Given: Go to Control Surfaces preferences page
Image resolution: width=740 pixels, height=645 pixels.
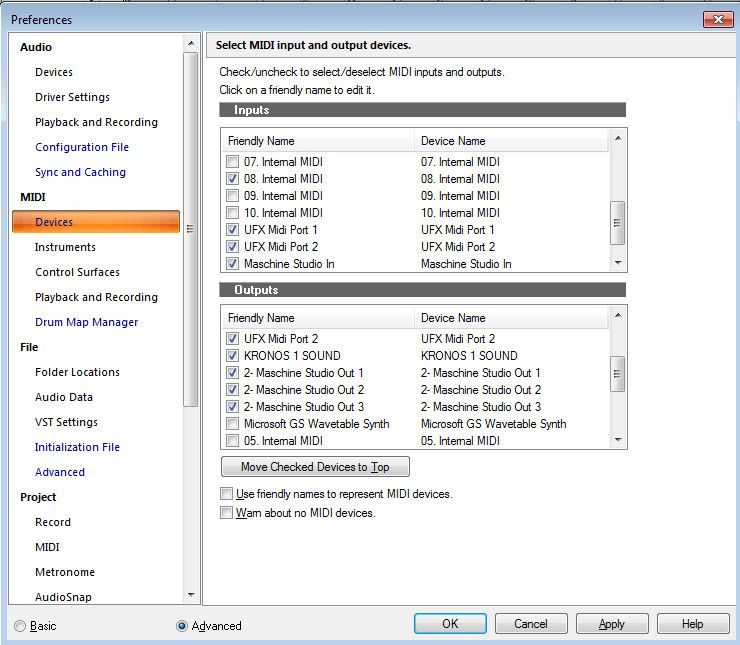Looking at the screenshot, I should pos(77,272).
